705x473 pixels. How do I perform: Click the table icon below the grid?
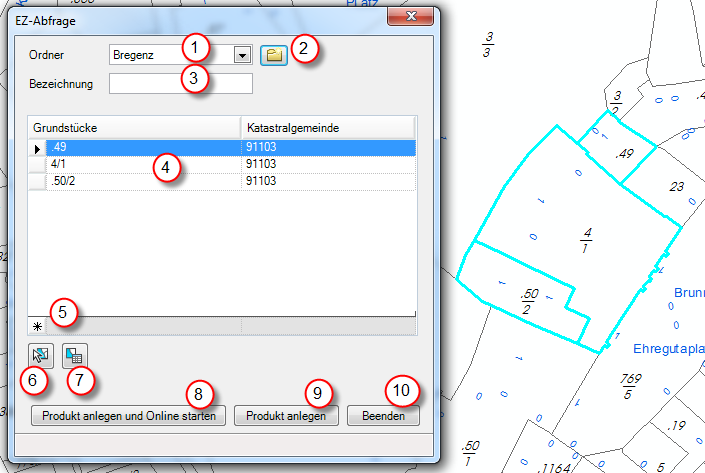coord(74,353)
